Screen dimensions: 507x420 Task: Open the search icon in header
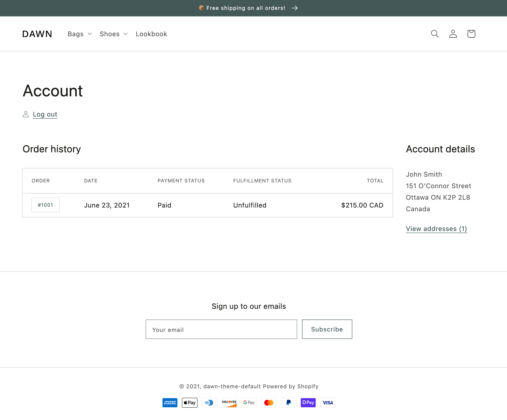point(435,34)
